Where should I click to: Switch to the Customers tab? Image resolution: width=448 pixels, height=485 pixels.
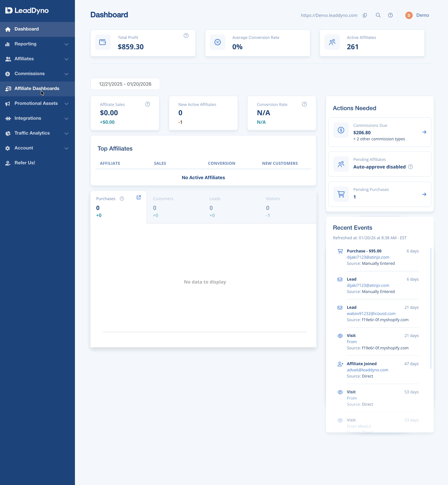click(x=175, y=207)
